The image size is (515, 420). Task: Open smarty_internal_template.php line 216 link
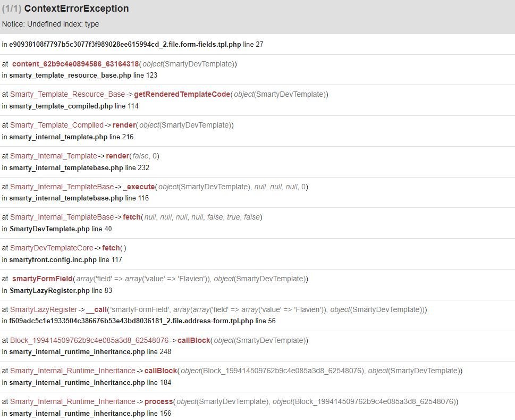58,137
